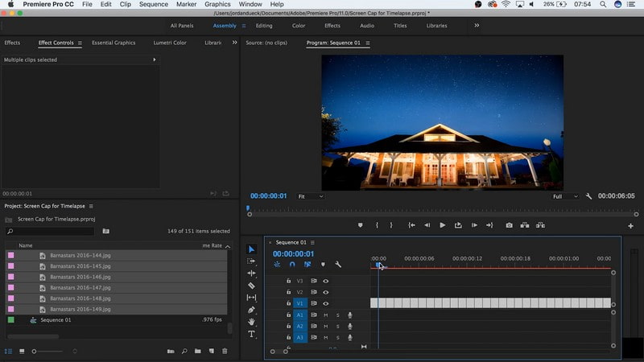
Task: Toggle timeline snap magnet button
Action: (x=292, y=264)
